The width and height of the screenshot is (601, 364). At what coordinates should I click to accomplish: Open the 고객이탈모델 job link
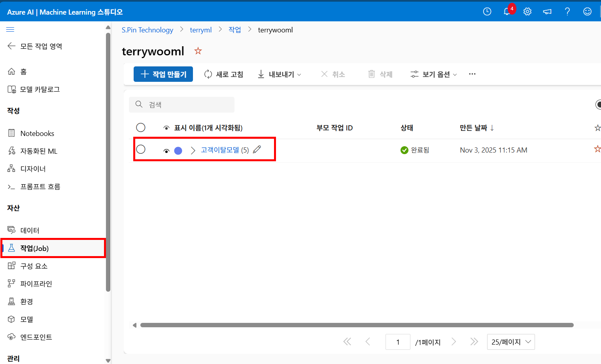tap(220, 150)
